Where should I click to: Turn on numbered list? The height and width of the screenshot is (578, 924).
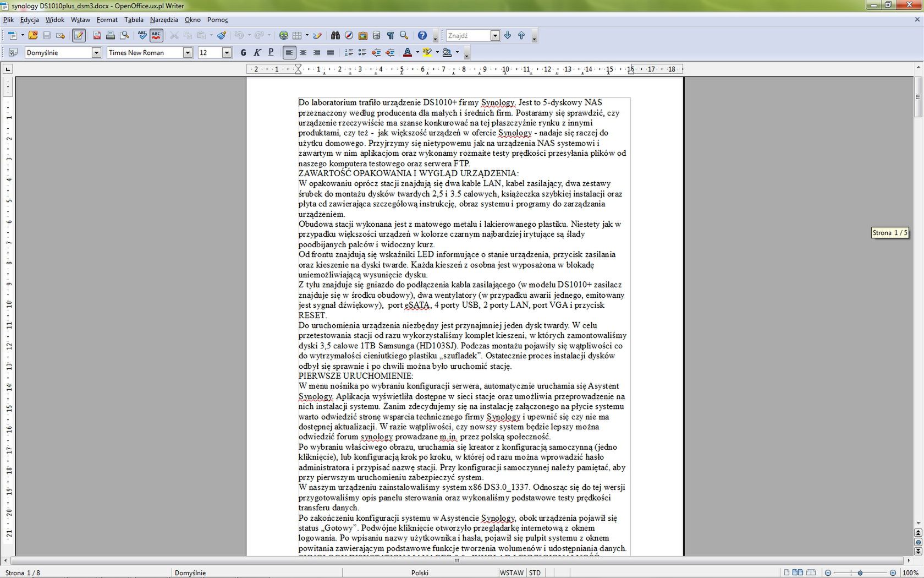(x=349, y=52)
